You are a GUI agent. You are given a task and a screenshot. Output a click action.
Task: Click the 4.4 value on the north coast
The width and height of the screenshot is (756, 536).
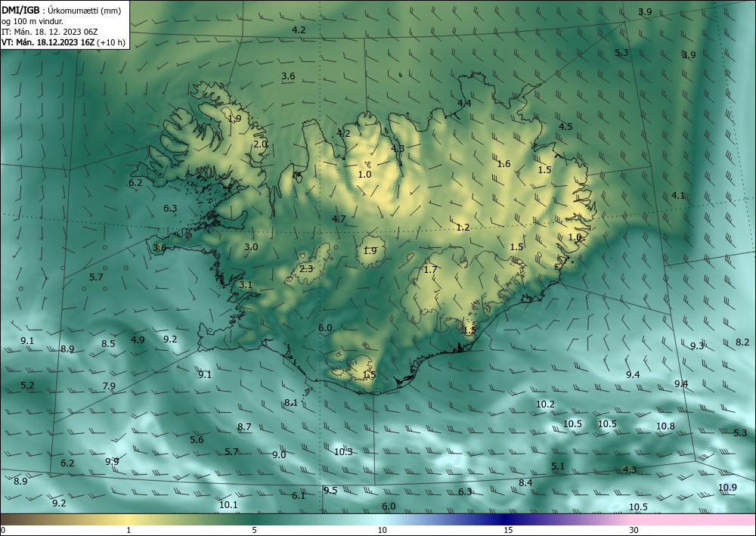(x=464, y=103)
